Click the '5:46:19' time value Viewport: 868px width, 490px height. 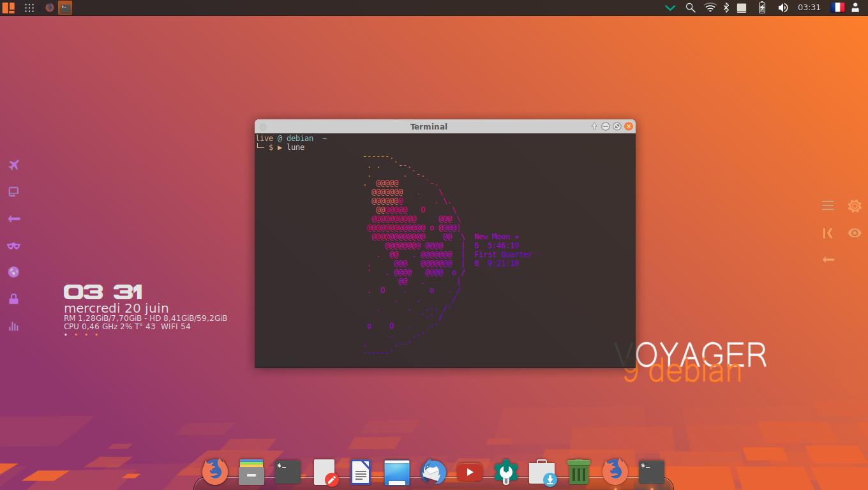[503, 246]
